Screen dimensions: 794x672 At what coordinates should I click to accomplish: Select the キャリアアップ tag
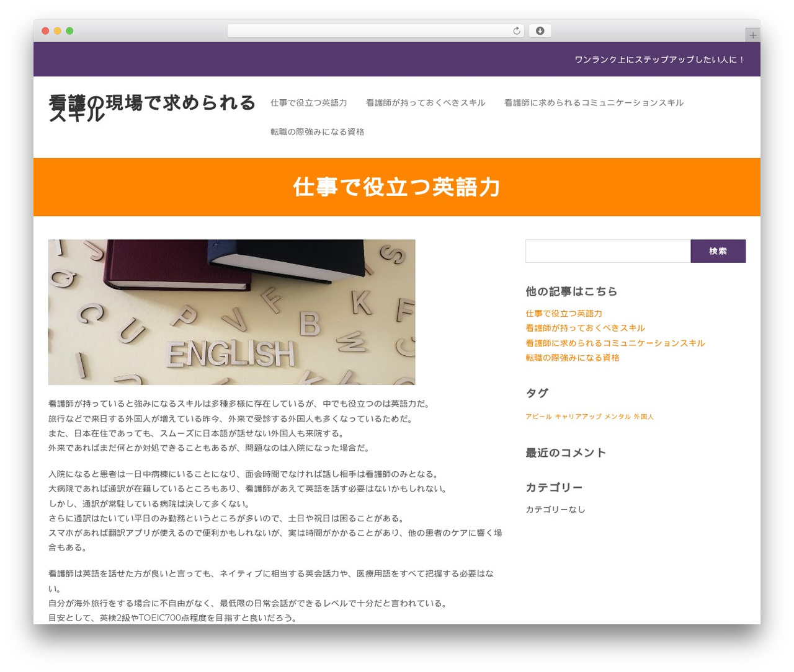pos(578,417)
